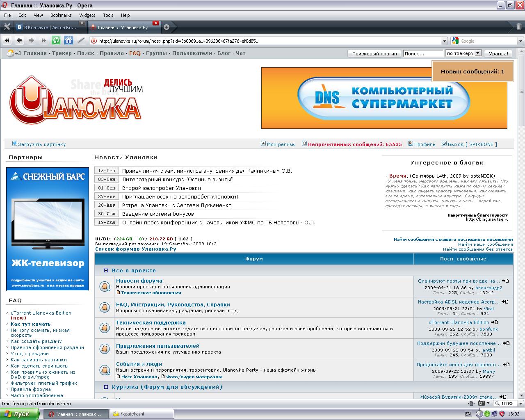Click the folder icon beside Новости форума
This screenshot has width=525, height=420.
coord(104,286)
